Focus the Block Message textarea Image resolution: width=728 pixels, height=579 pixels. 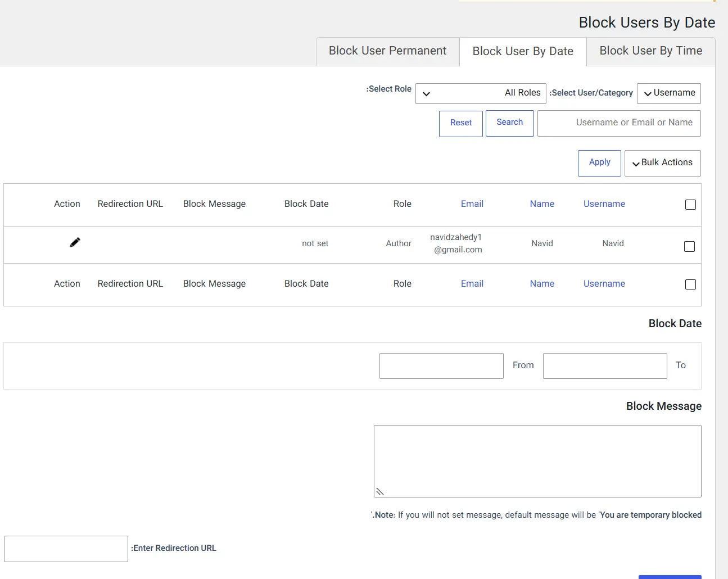[x=537, y=461]
